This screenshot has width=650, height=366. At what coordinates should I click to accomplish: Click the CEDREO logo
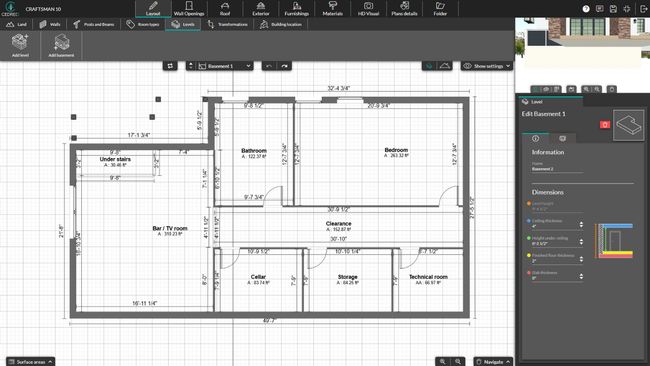point(10,9)
